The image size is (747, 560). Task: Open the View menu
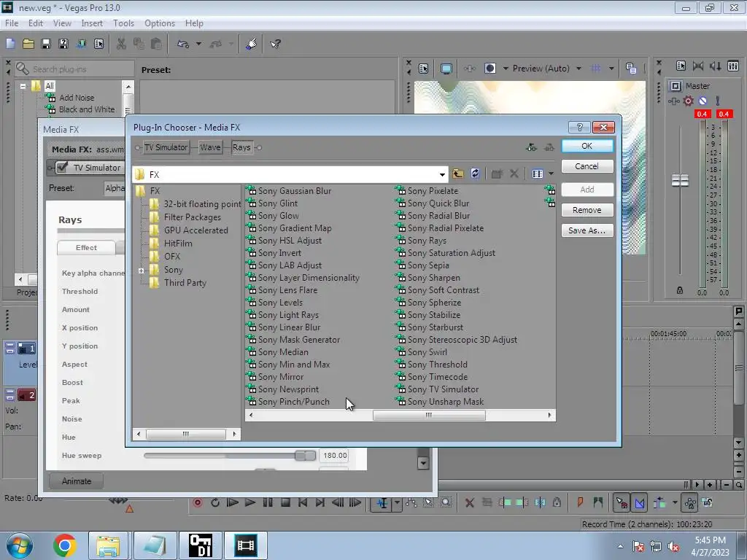[62, 23]
